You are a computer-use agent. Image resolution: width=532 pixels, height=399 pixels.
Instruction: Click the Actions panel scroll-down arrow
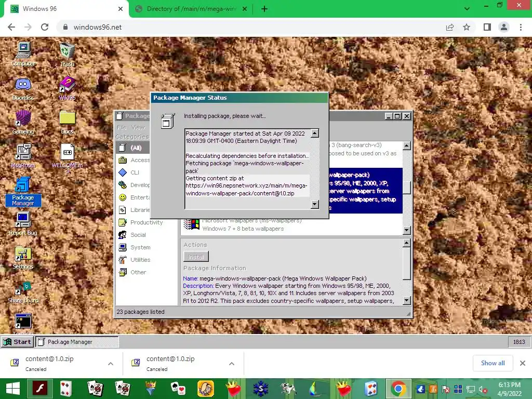pyautogui.click(x=406, y=301)
